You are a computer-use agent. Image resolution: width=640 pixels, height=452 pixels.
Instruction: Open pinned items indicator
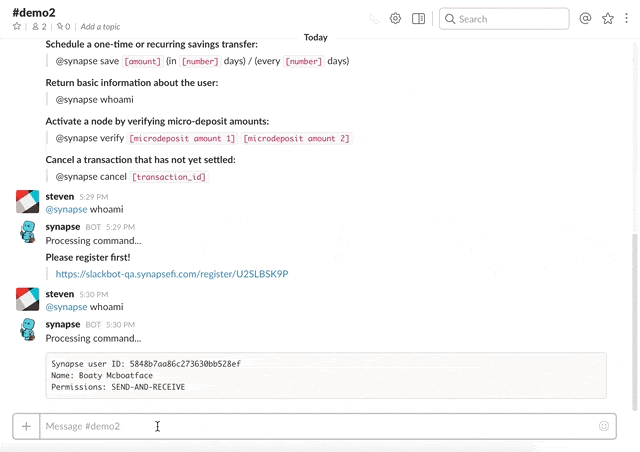click(63, 27)
